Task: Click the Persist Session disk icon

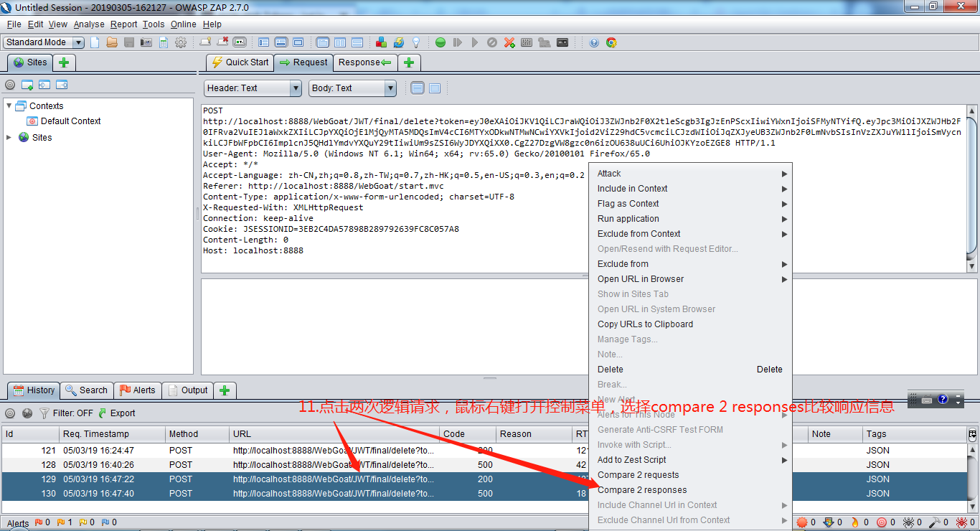Action: click(x=129, y=42)
